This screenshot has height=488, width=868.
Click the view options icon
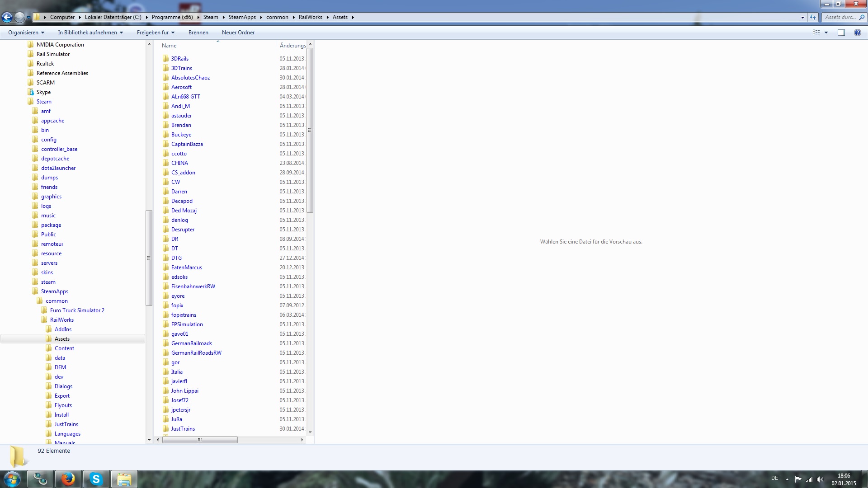(x=816, y=33)
